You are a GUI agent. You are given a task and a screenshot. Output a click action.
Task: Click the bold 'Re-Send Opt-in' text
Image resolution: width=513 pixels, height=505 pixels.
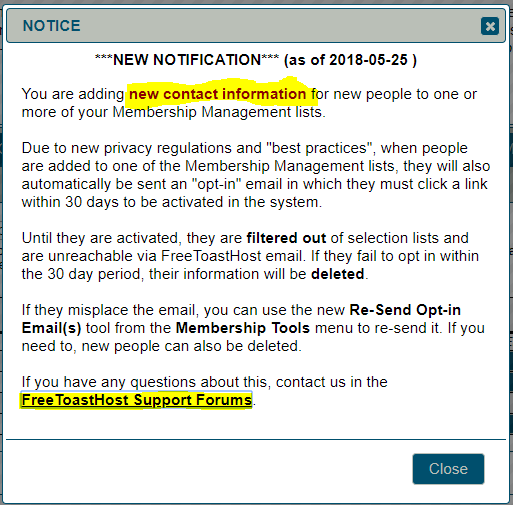(x=405, y=310)
